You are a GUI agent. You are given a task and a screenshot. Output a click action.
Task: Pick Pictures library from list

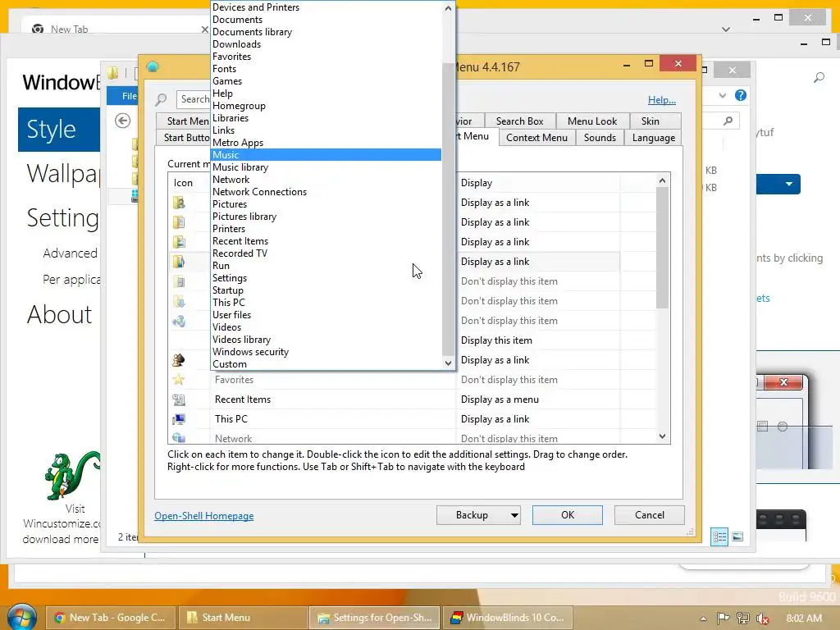(x=326, y=217)
